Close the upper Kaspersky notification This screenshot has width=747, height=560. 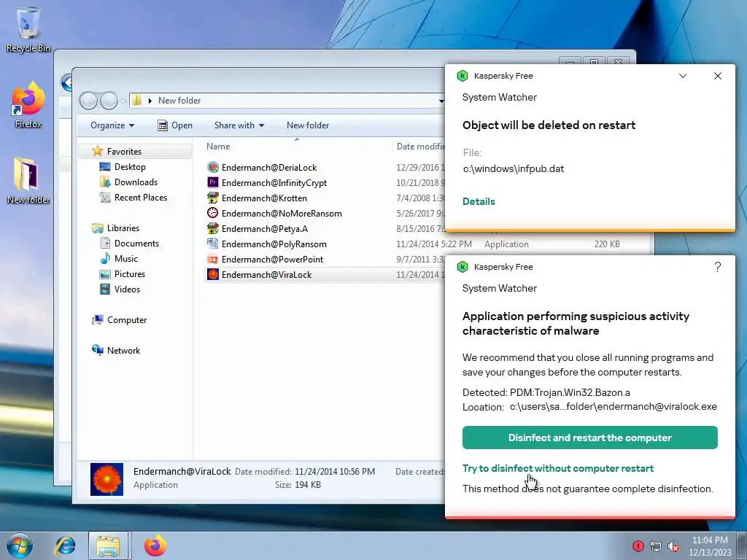718,76
